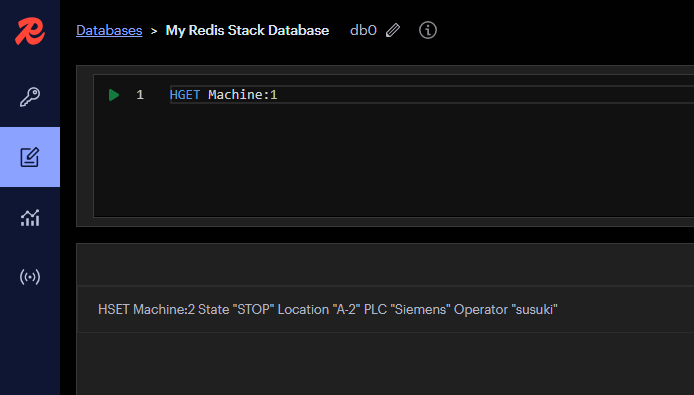
Task: Place the cursor in the HGET Machine:1 editor line
Action: [432, 95]
